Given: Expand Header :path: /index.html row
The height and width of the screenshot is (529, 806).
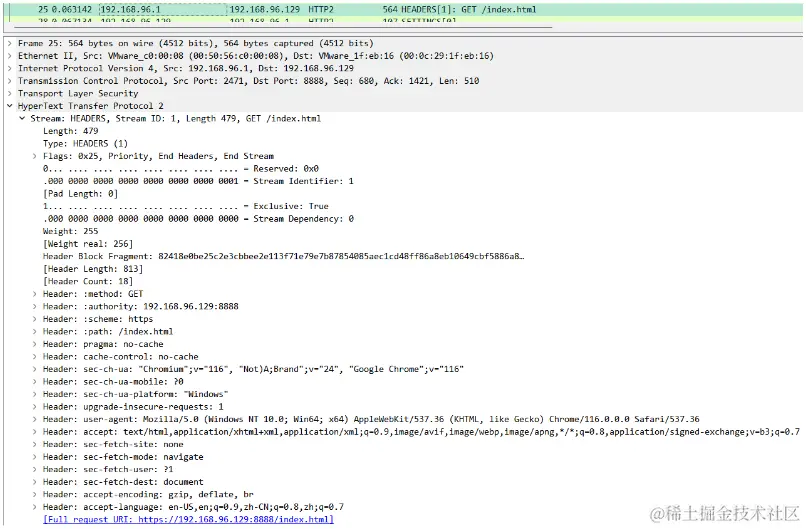Looking at the screenshot, I should [x=34, y=332].
